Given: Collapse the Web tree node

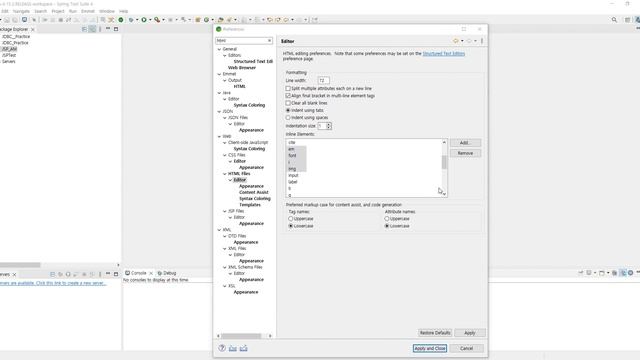Looking at the screenshot, I should [x=219, y=136].
